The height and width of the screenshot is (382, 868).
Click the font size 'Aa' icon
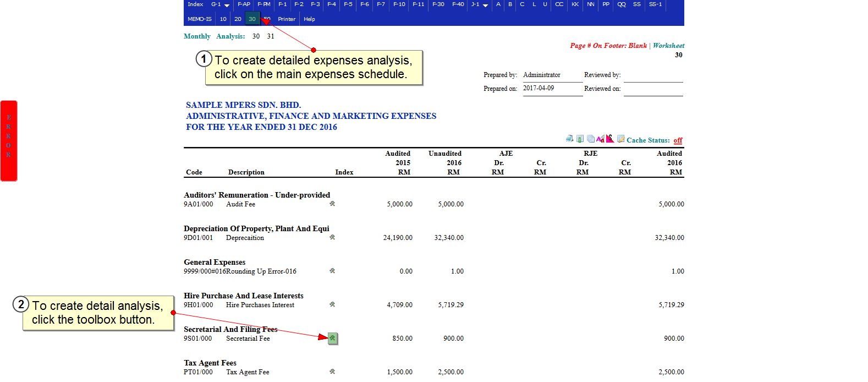click(x=600, y=139)
